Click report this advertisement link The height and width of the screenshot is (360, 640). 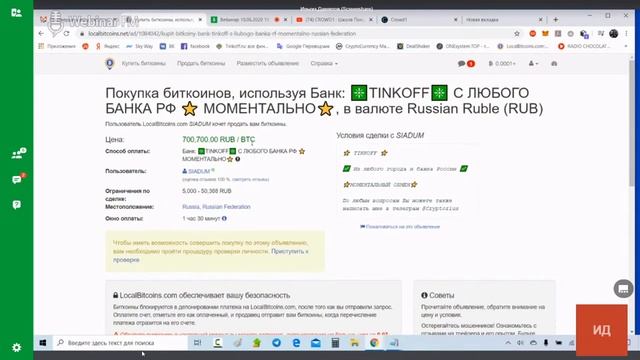[400, 227]
